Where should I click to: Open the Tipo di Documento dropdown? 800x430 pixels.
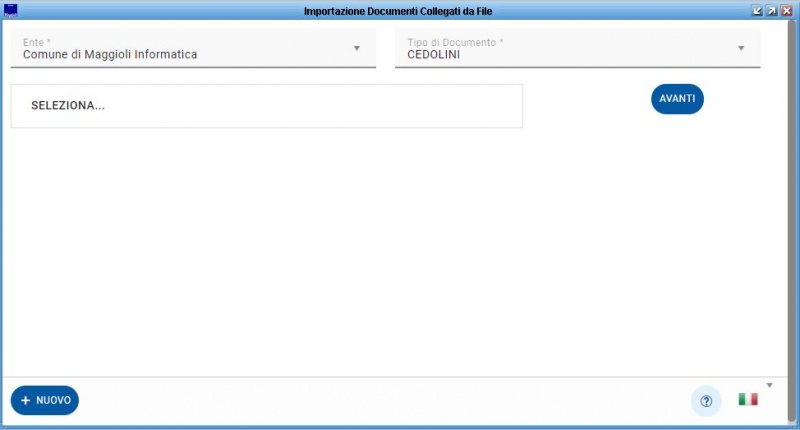[x=578, y=48]
